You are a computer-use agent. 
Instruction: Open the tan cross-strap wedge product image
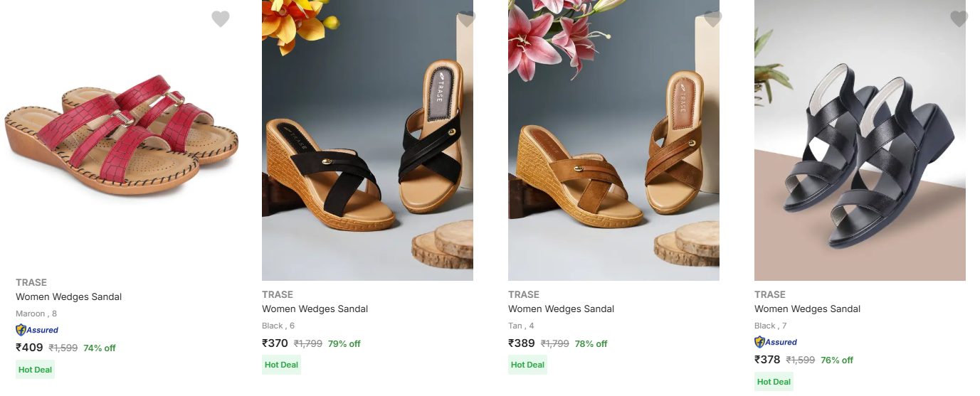tap(613, 142)
